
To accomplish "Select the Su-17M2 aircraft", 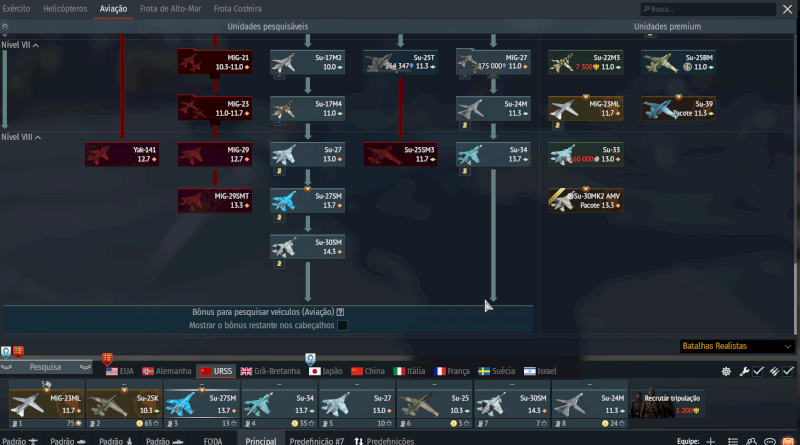I will (307, 62).
